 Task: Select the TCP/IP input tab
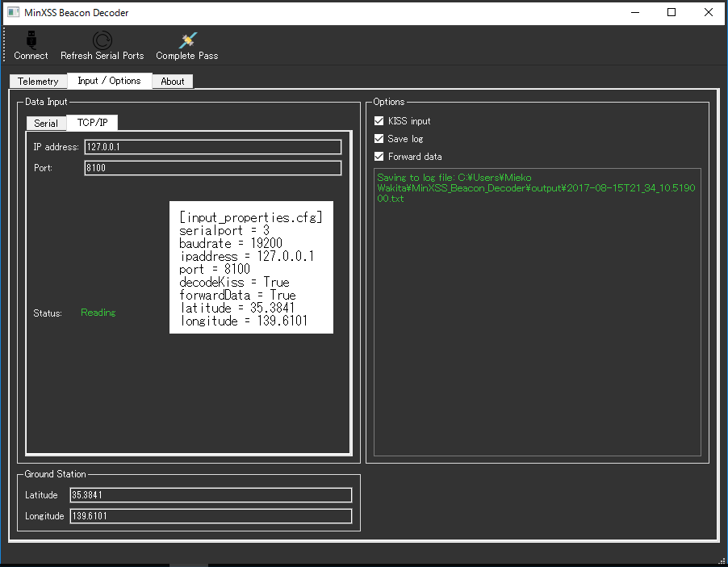click(x=92, y=122)
